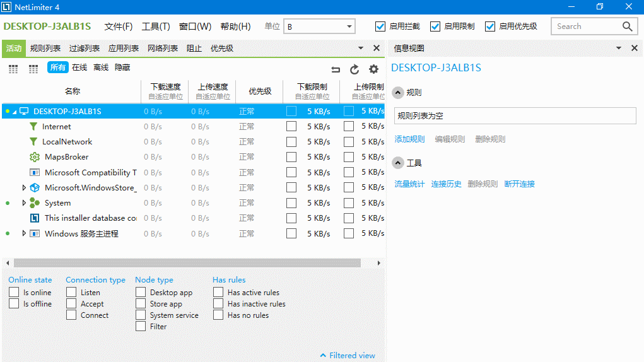Switch to 网络列表 tab
The image size is (644, 362).
(x=163, y=49)
